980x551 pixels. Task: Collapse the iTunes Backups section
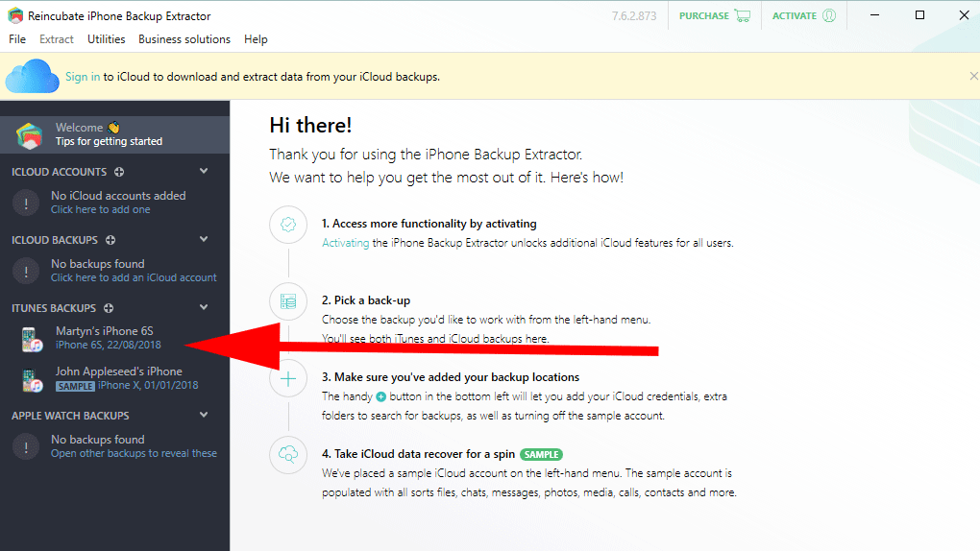[204, 307]
